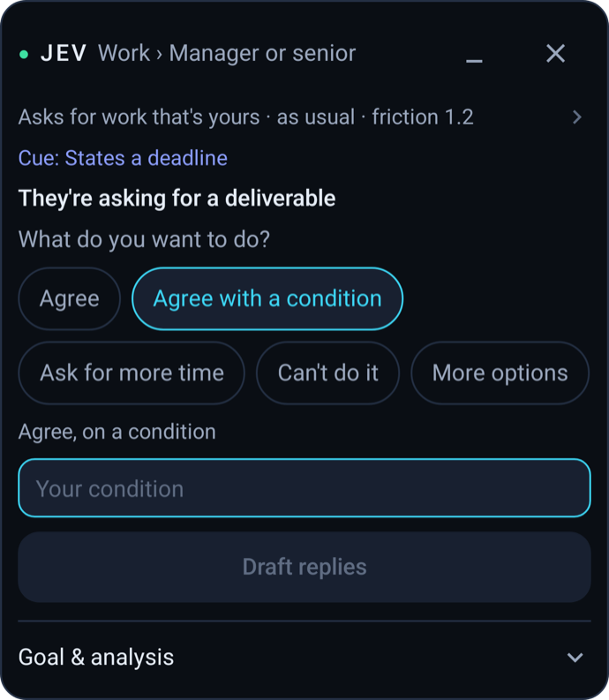The height and width of the screenshot is (700, 609).
Task: Click the JEV logo text
Action: [x=64, y=53]
